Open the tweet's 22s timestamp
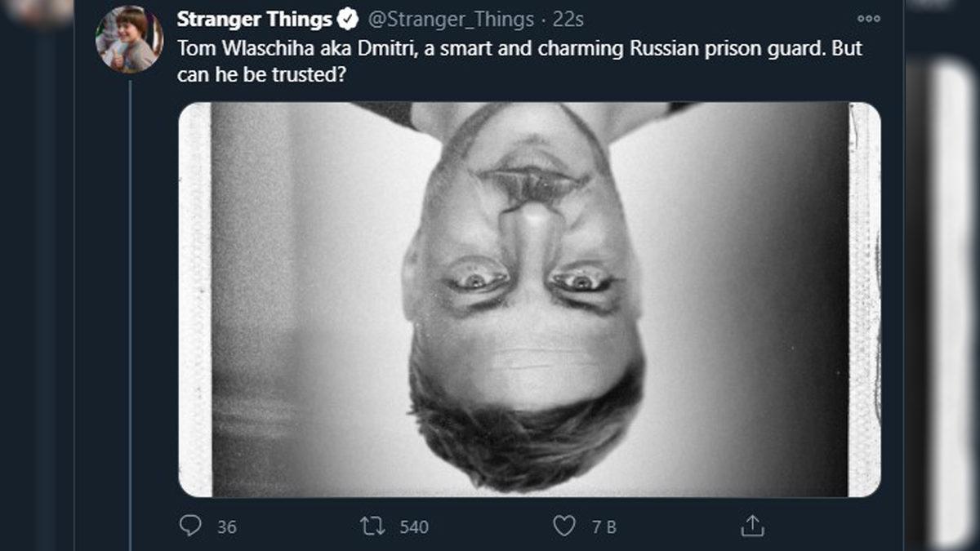Image resolution: width=980 pixels, height=551 pixels. 567,19
